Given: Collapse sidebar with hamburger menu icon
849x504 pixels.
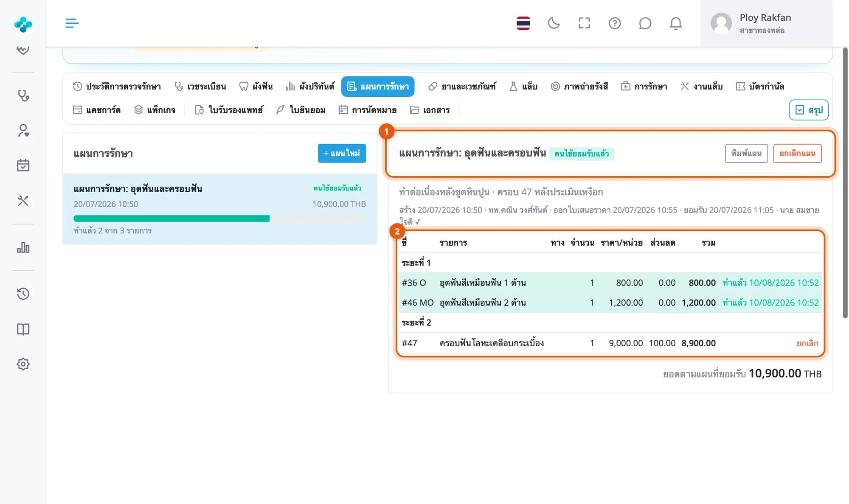Looking at the screenshot, I should [72, 23].
